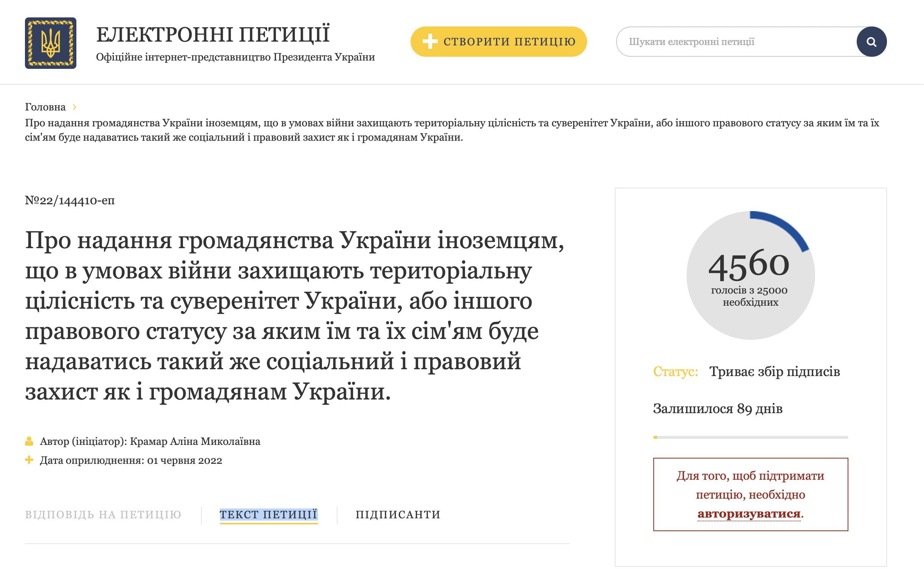
Task: Click the circular 4560 votes counter
Action: tap(750, 275)
